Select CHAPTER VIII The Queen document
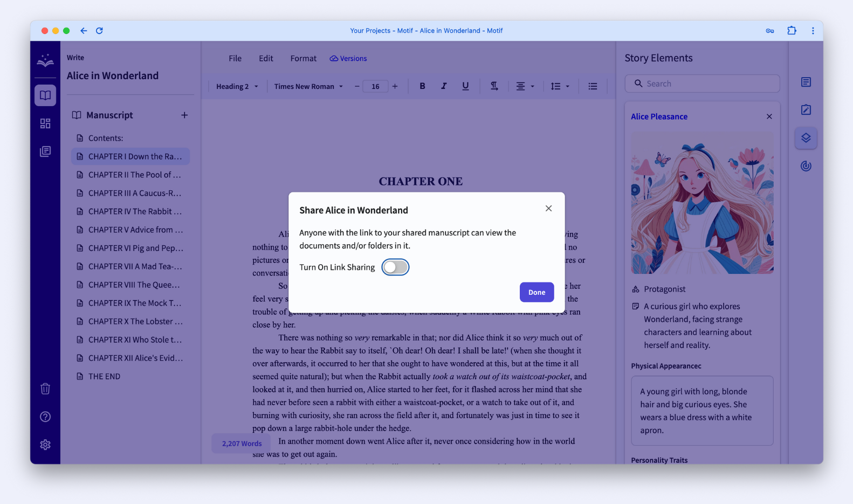 (130, 285)
